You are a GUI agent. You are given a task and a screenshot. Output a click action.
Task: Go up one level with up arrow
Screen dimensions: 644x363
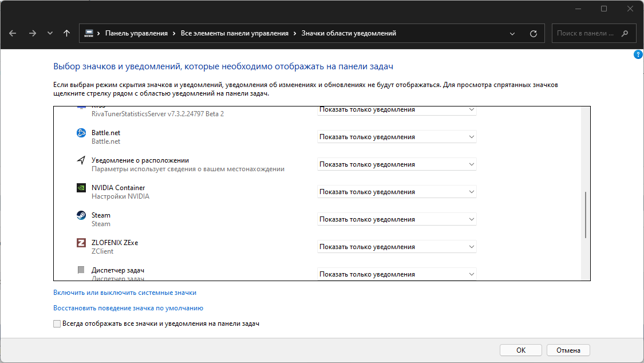pos(67,33)
